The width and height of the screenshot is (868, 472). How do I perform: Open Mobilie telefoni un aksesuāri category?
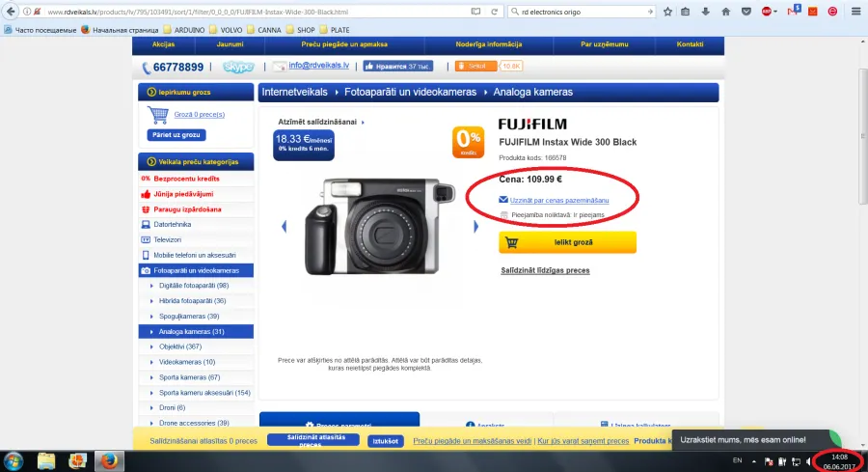(196, 256)
